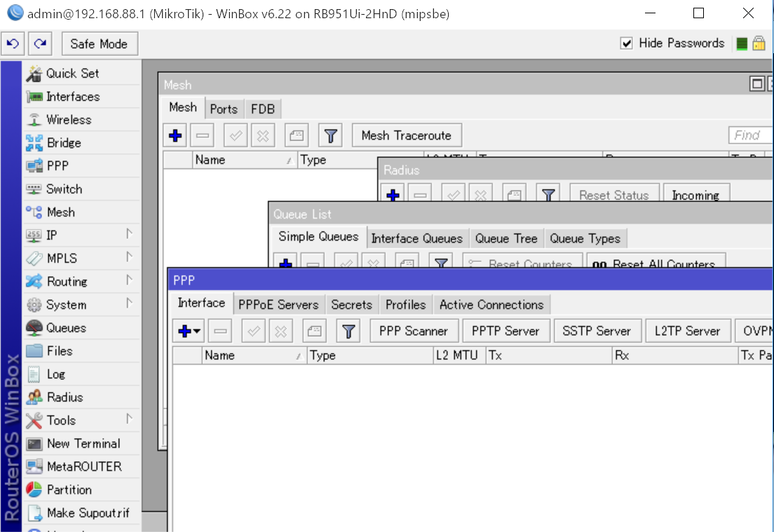Image resolution: width=774 pixels, height=532 pixels.
Task: Open Files in the sidebar
Action: coord(82,351)
